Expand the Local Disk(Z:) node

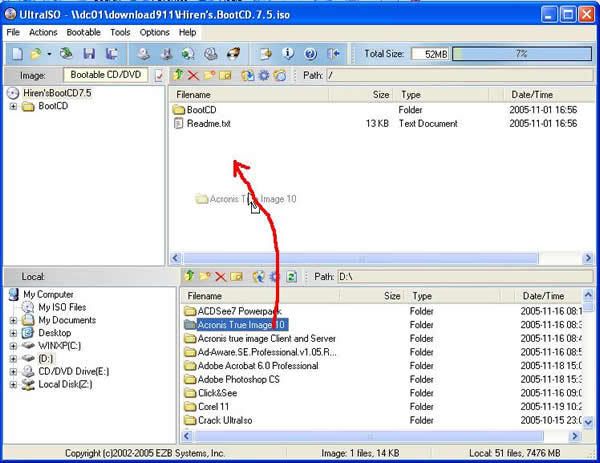pyautogui.click(x=13, y=385)
